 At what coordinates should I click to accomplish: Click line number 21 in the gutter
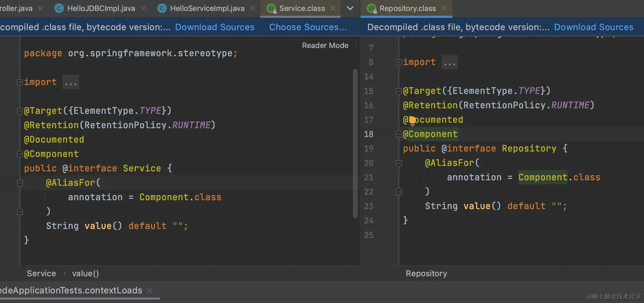click(x=369, y=177)
